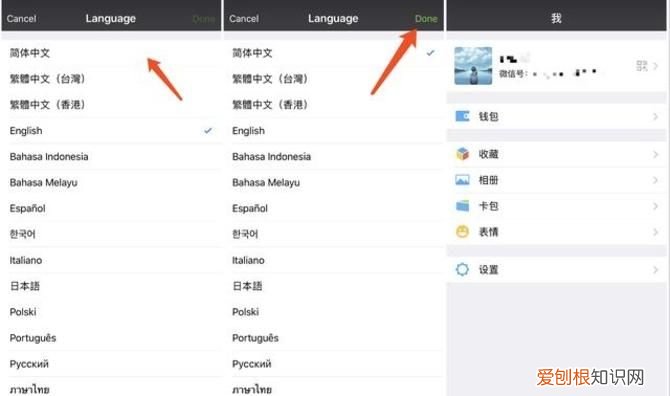Image resolution: width=670 pixels, height=396 pixels.
Task: Open the 钱包 menu label
Action: click(x=488, y=116)
